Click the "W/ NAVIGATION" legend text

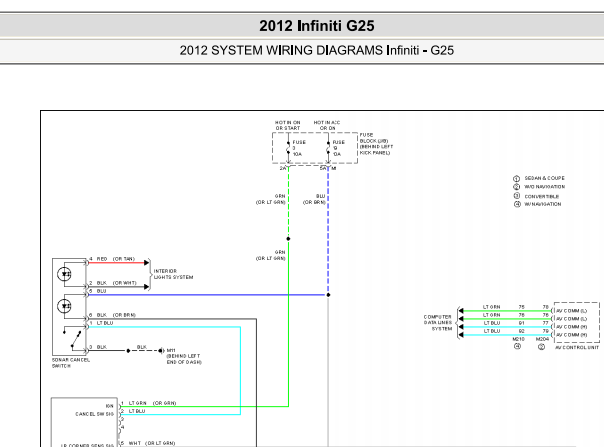coord(543,204)
